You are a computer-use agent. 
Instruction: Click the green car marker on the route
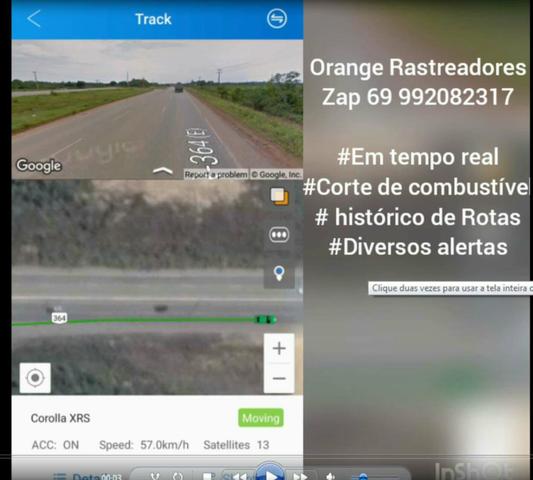pos(266,319)
